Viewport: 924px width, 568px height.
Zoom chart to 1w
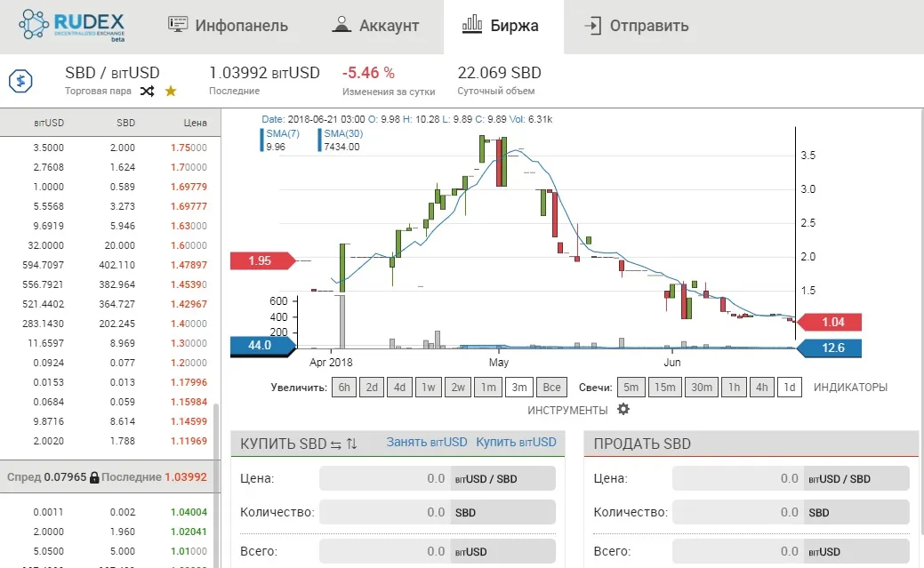[x=429, y=388]
